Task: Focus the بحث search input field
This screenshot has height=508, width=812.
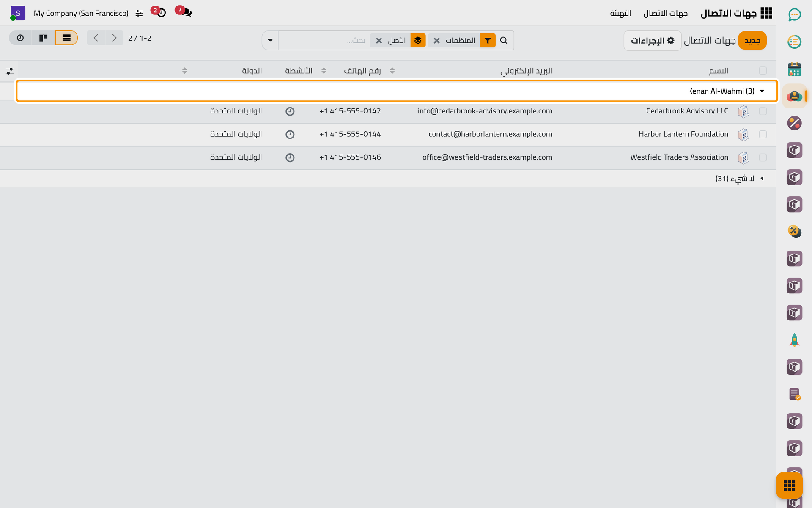Action: [x=324, y=41]
